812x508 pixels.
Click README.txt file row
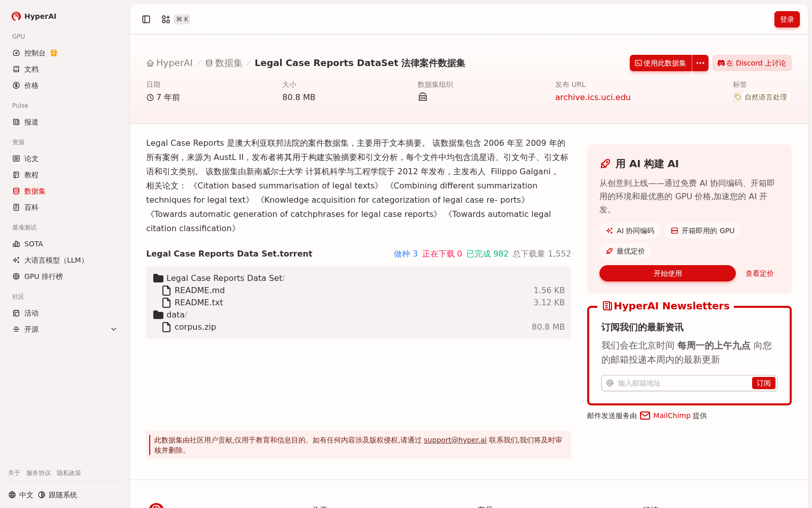tap(358, 302)
